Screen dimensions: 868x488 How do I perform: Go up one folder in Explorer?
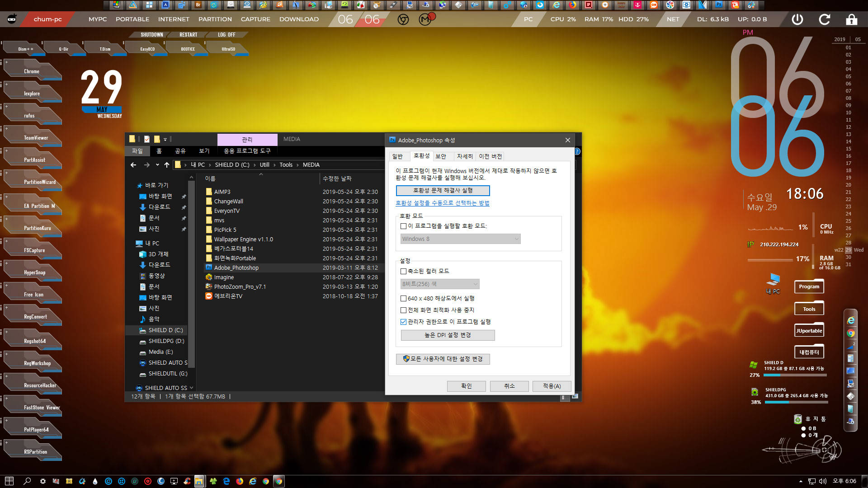(167, 165)
